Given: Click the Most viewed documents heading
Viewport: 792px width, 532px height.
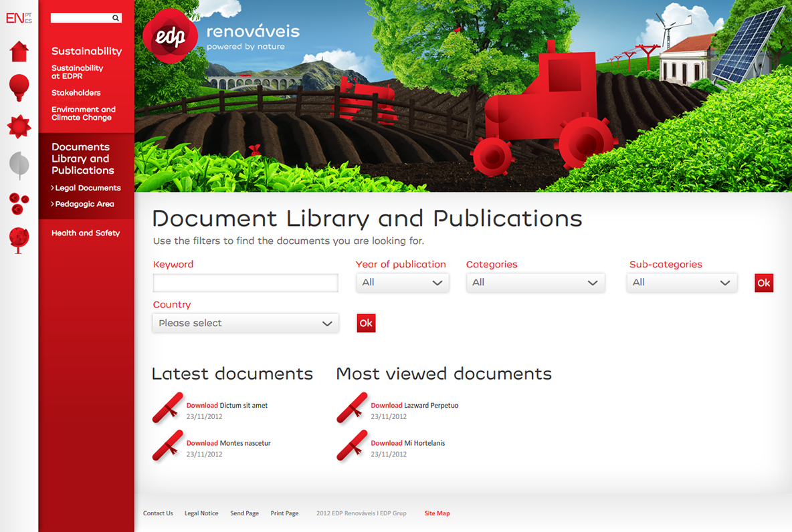Looking at the screenshot, I should pyautogui.click(x=444, y=374).
